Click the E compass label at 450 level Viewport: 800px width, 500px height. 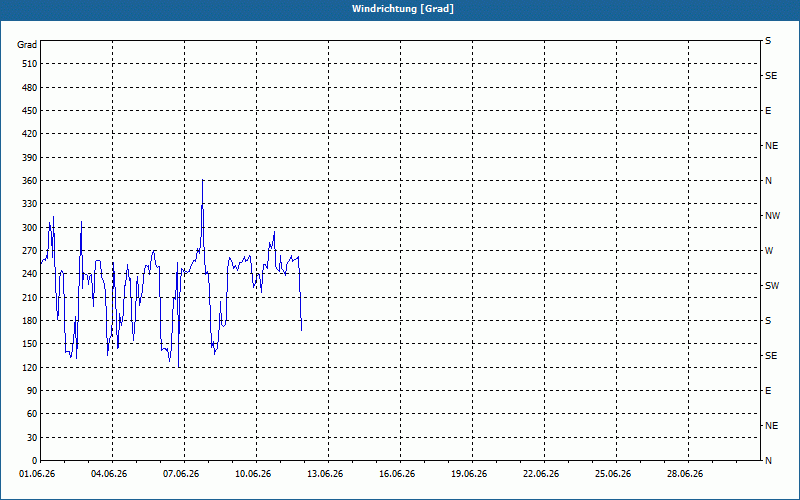768,111
